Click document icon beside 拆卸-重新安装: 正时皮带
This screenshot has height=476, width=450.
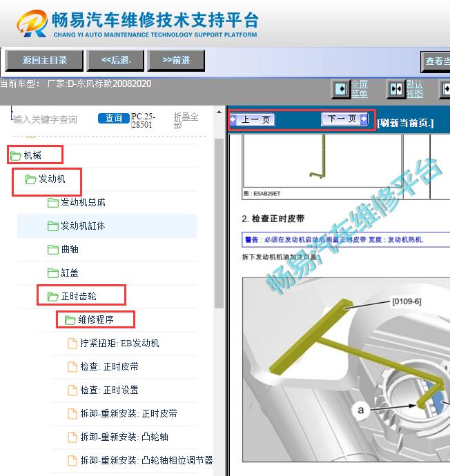tap(72, 413)
